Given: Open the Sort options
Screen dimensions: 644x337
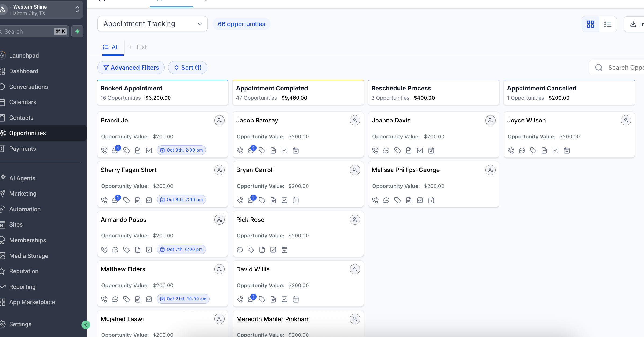Looking at the screenshot, I should (187, 68).
